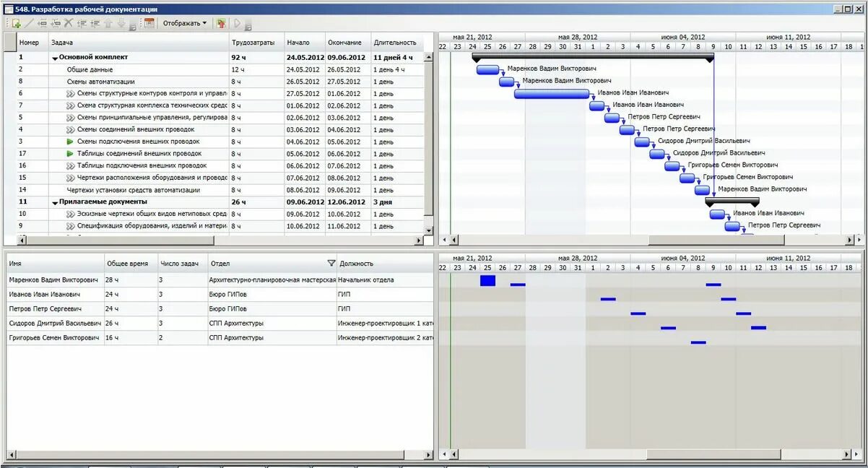Open second toolbar overflow options arrow
Screen dimensions: 868x468
coord(248,26)
